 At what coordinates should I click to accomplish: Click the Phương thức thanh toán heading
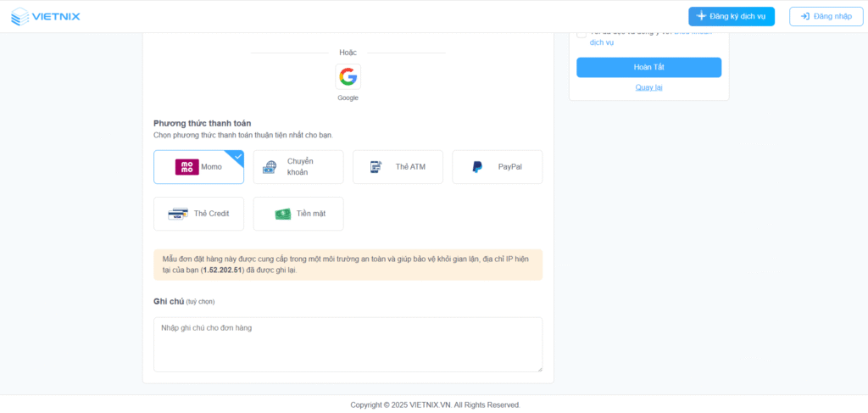pyautogui.click(x=202, y=123)
